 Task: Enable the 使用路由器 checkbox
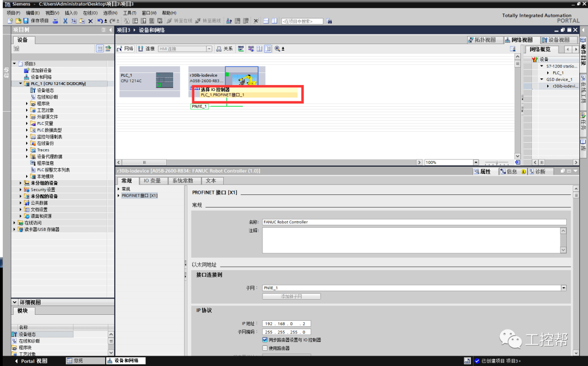[265, 348]
